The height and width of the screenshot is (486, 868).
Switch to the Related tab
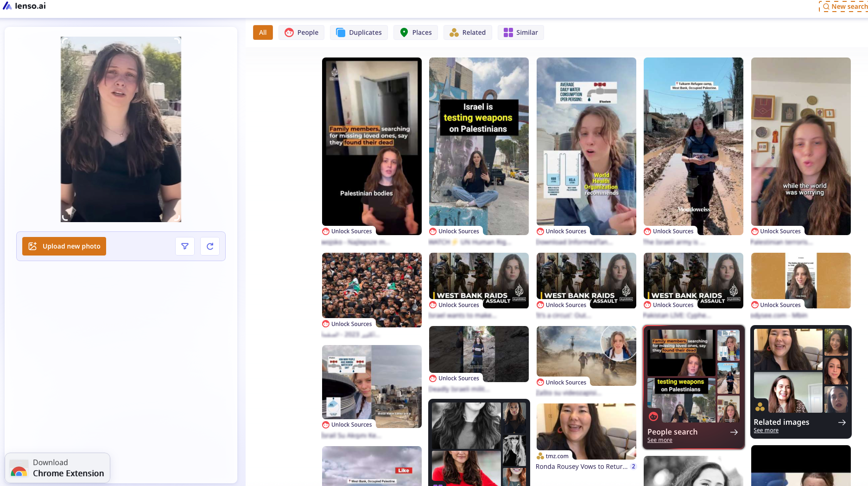[468, 32]
